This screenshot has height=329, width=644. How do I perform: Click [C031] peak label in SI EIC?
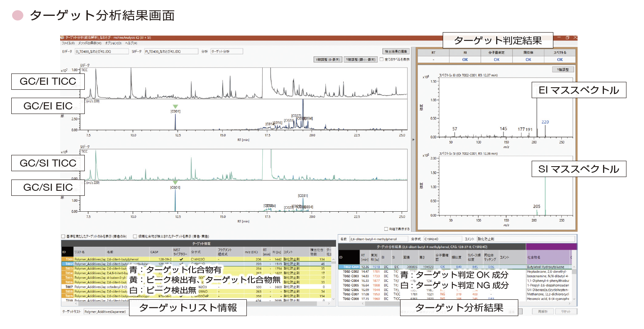[303, 195]
